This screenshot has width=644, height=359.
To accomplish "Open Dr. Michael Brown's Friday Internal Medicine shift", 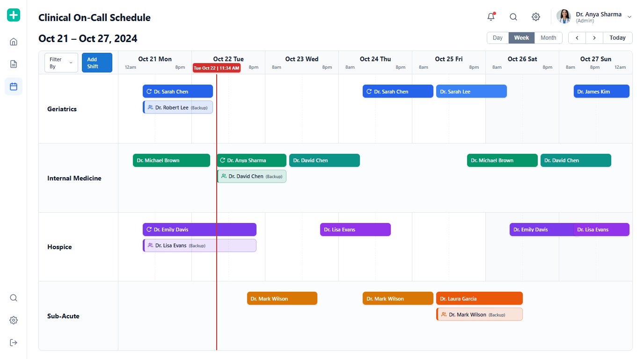I will click(502, 160).
